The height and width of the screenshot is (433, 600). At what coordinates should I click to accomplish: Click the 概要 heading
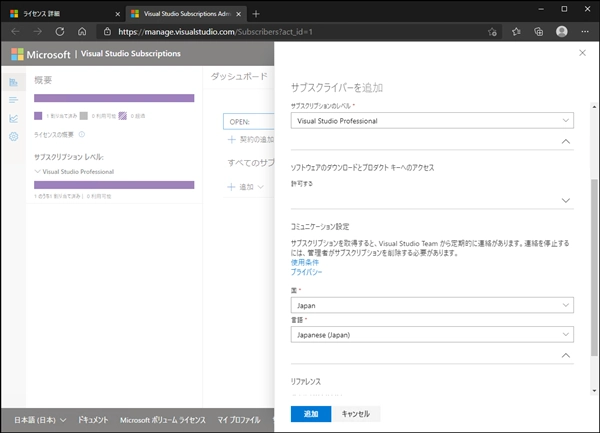point(43,80)
